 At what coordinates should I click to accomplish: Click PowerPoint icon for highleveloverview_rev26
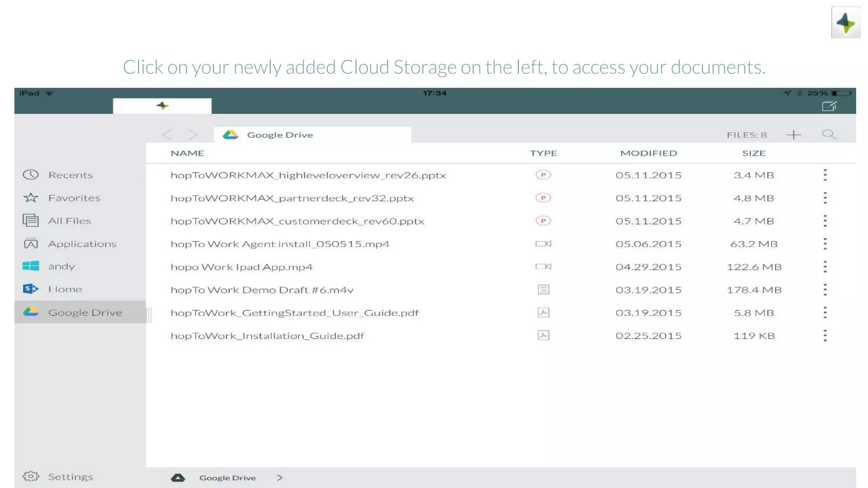pyautogui.click(x=543, y=175)
